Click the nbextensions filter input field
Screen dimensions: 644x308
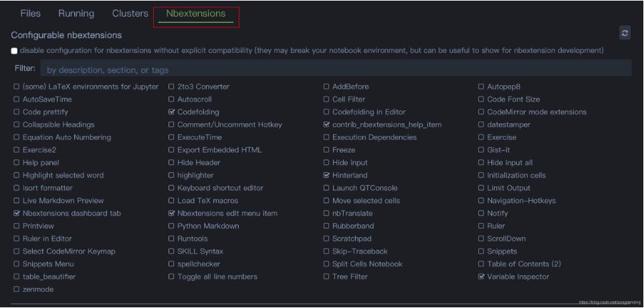tap(334, 69)
